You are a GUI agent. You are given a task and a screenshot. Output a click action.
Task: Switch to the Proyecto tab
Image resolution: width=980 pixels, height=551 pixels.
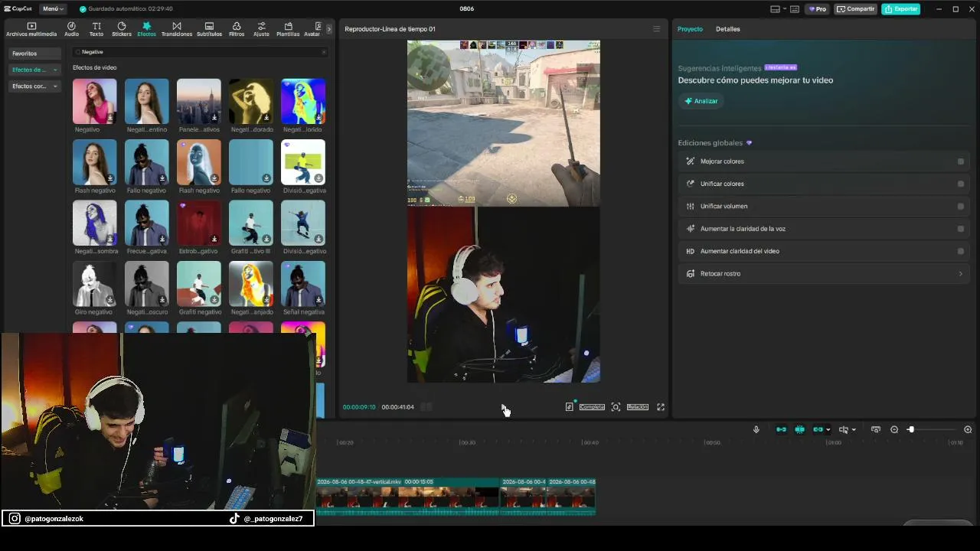click(690, 29)
